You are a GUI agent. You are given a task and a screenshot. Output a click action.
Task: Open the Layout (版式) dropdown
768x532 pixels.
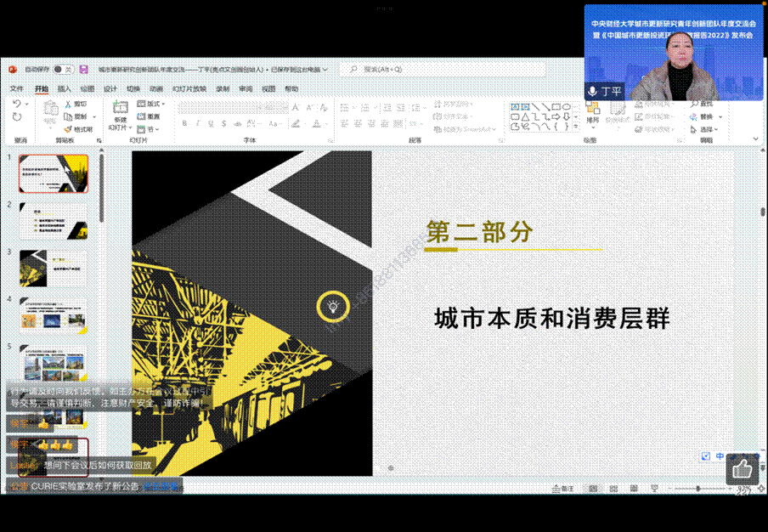[150, 104]
